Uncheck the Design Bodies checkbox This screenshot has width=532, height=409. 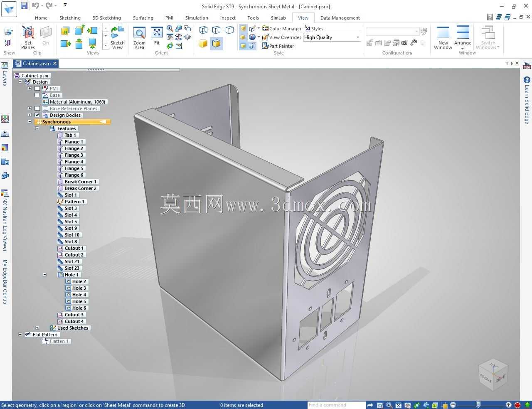(37, 115)
